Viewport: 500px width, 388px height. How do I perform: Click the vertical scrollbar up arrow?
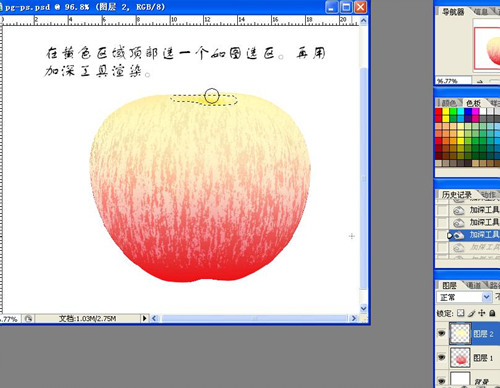pos(364,21)
